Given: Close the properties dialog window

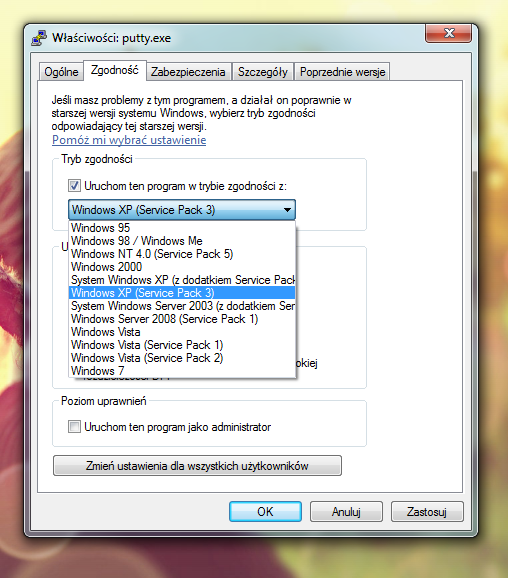Looking at the screenshot, I should (x=448, y=33).
